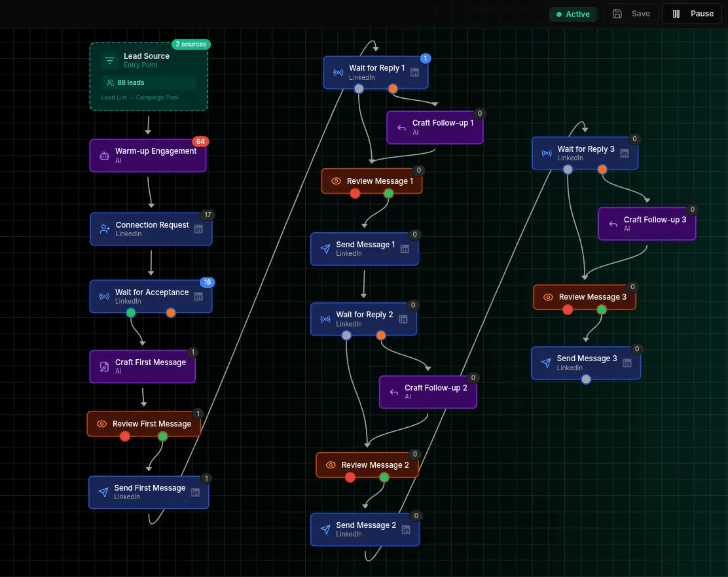This screenshot has height=577, width=728.
Task: Click green approve port of Review First Message
Action: [162, 436]
